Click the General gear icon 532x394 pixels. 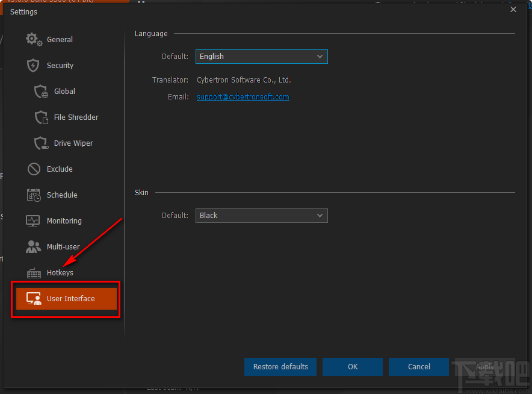34,39
